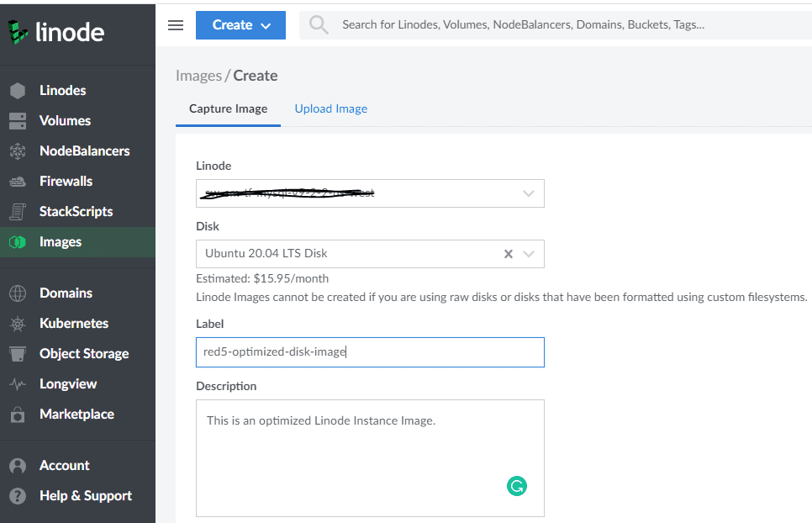Select the Capture Image tab
The image size is (812, 523).
pyautogui.click(x=228, y=108)
